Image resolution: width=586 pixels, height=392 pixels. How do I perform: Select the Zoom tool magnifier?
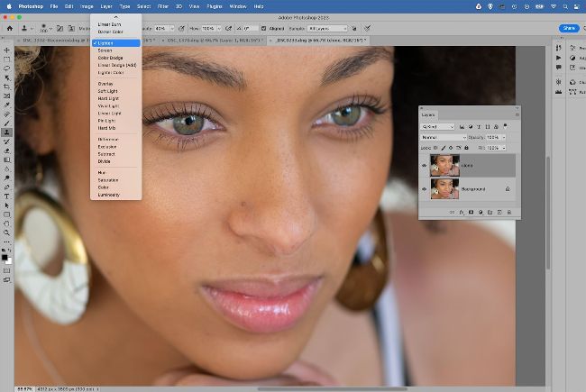(x=6, y=232)
